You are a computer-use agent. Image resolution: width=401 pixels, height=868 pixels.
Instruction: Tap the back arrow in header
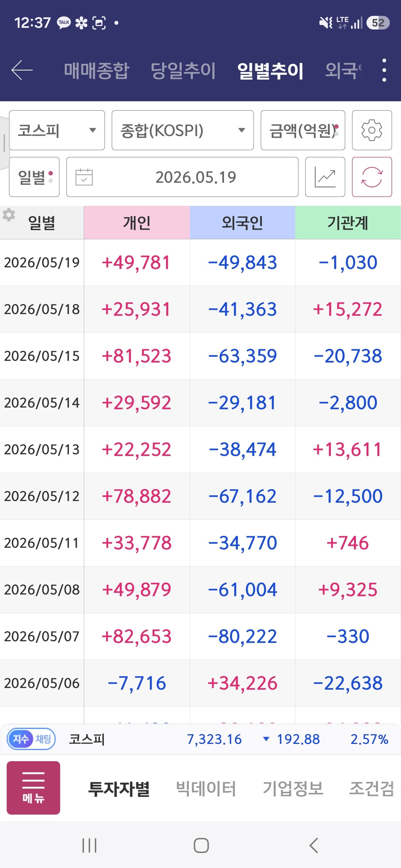[x=22, y=70]
